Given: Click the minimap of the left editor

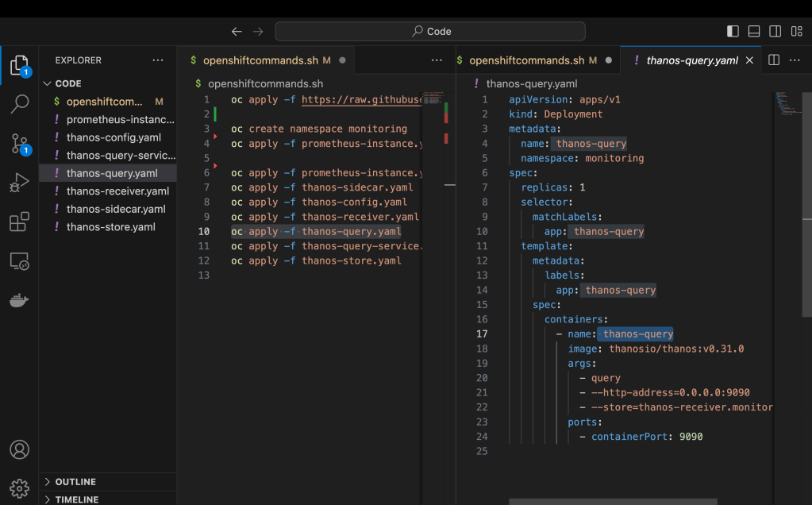Looking at the screenshot, I should (434, 98).
